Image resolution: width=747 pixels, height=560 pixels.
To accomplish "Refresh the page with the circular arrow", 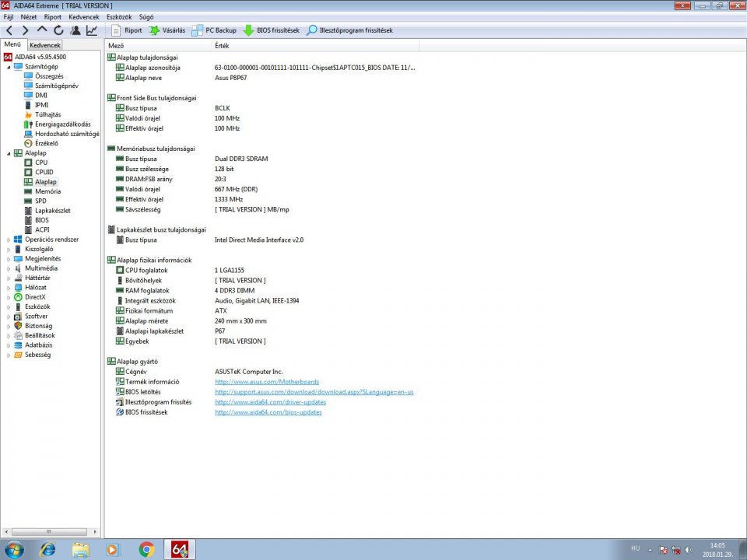I will (x=58, y=30).
